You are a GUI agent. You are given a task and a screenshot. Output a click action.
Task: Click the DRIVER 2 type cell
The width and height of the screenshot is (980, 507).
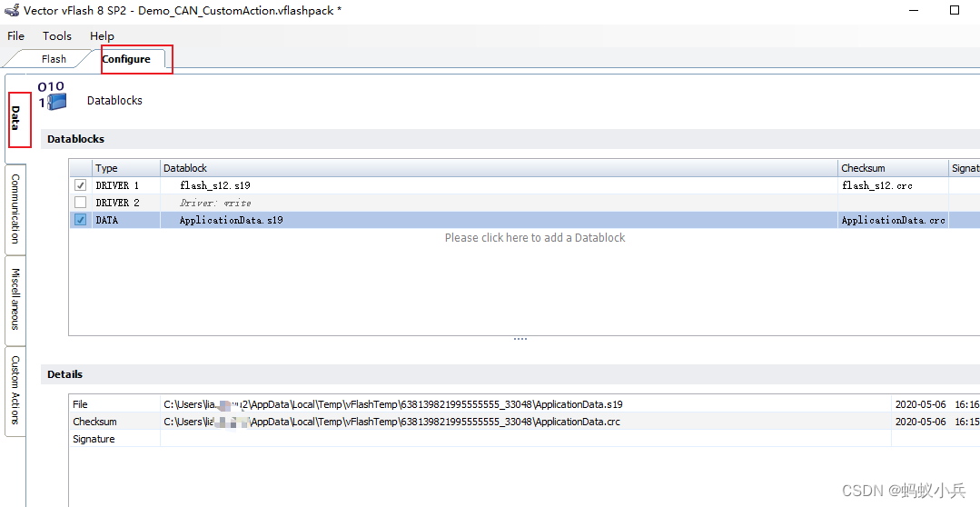[x=127, y=203]
